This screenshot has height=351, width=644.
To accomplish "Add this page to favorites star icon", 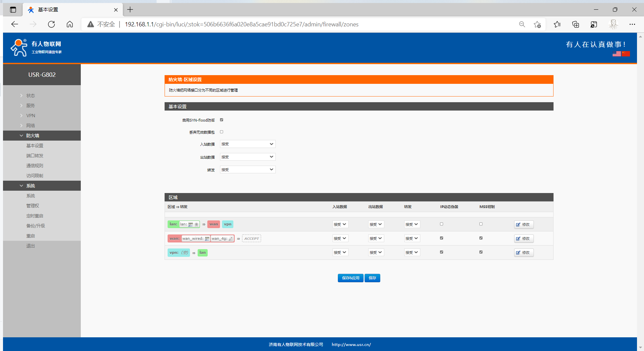I will [537, 24].
